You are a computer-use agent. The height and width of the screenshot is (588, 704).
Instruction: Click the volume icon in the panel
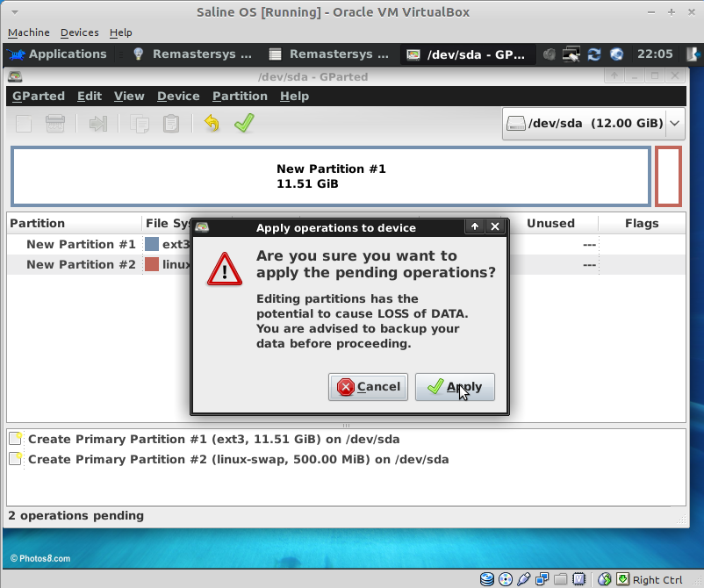[550, 54]
